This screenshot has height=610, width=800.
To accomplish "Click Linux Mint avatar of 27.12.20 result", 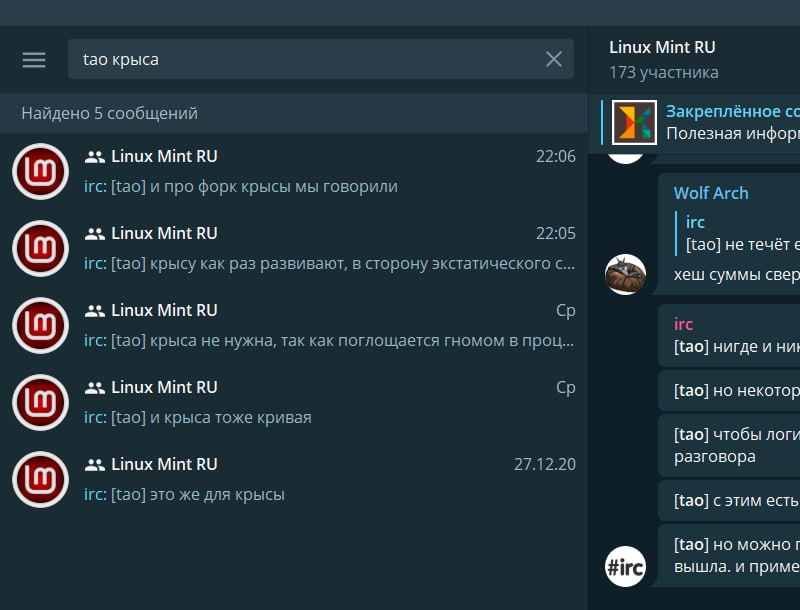I will tap(41, 479).
